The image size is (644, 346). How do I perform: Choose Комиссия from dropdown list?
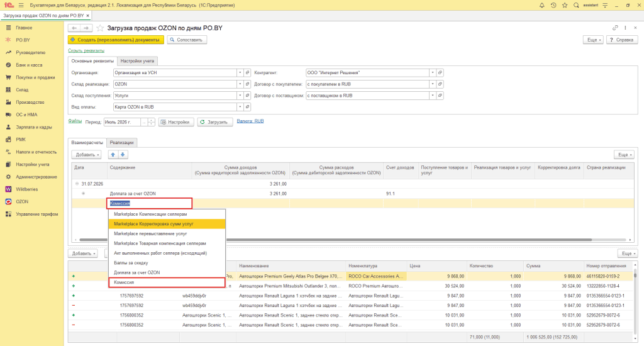[167, 282]
